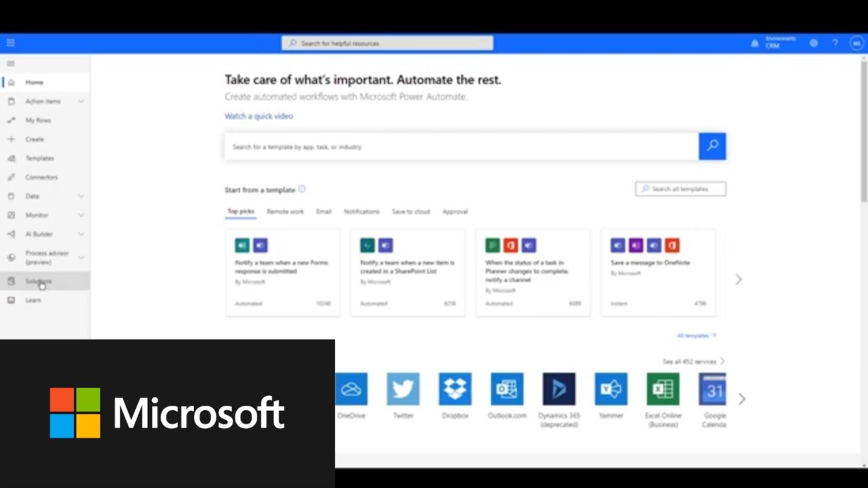Expand the Process advisor chevron

pos(81,258)
